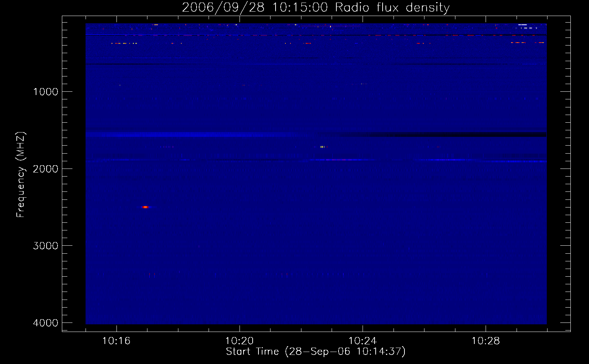Click the '10:24' time axis label
The image size is (589, 364).
pyautogui.click(x=362, y=341)
